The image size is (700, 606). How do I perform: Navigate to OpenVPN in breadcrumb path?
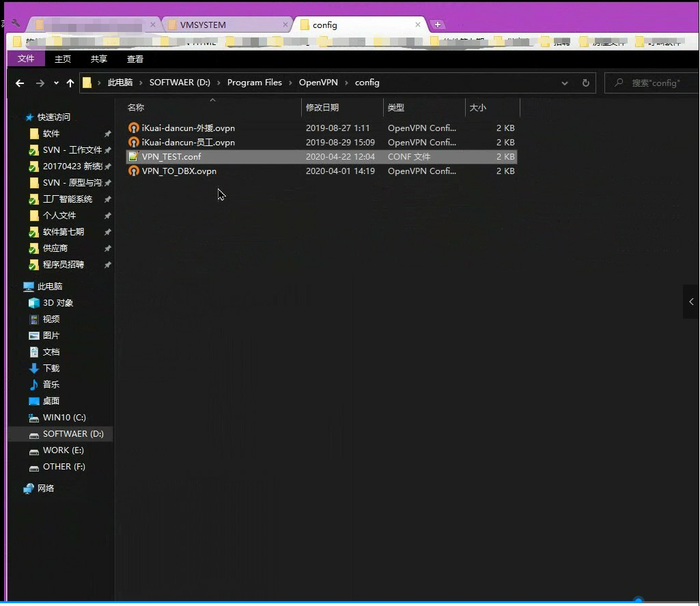[319, 83]
